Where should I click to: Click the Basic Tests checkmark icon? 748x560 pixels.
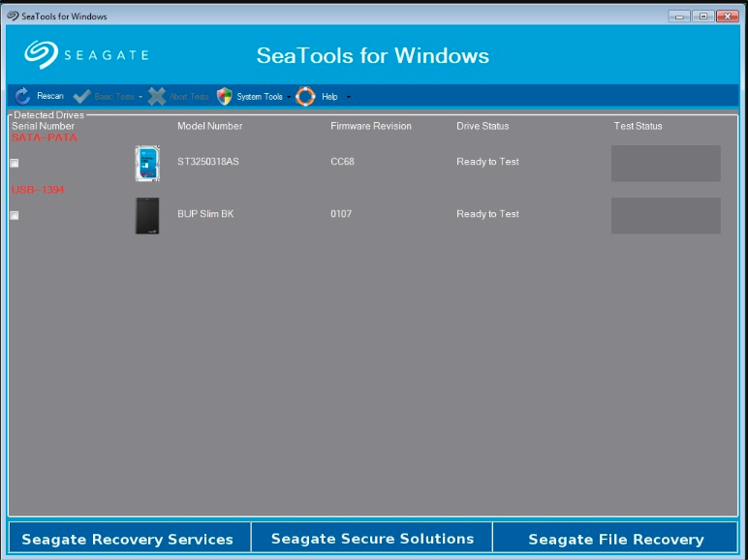tap(81, 97)
